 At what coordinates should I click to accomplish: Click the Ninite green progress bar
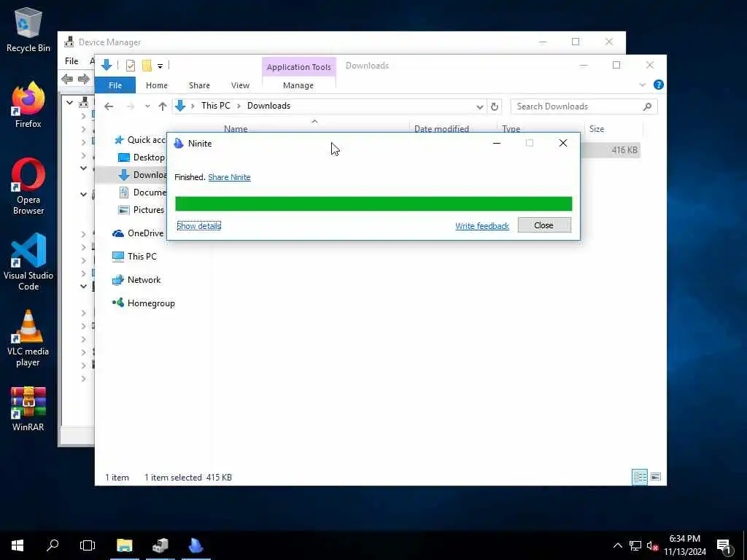click(x=373, y=204)
